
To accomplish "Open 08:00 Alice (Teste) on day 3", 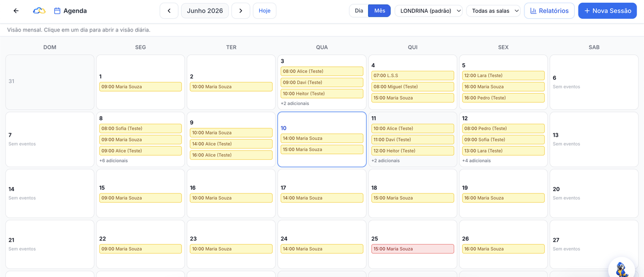I will [x=322, y=71].
